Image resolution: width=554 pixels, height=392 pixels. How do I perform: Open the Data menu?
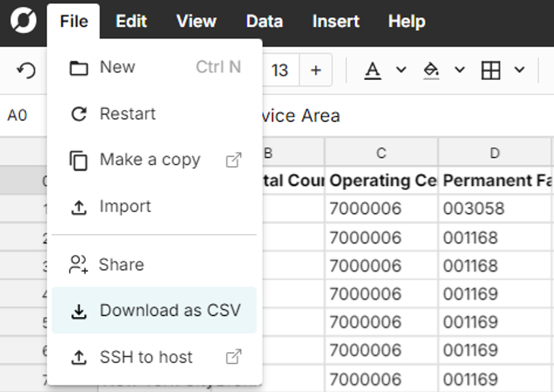point(265,21)
